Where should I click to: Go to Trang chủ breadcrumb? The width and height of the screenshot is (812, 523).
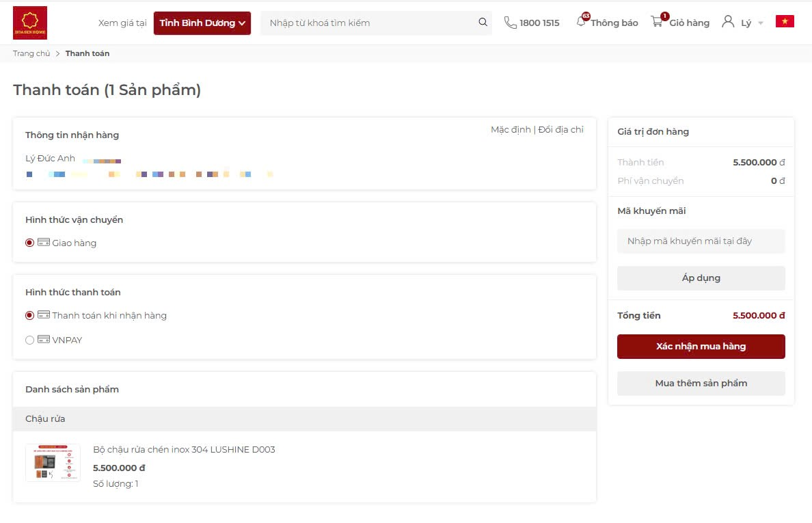click(x=31, y=53)
